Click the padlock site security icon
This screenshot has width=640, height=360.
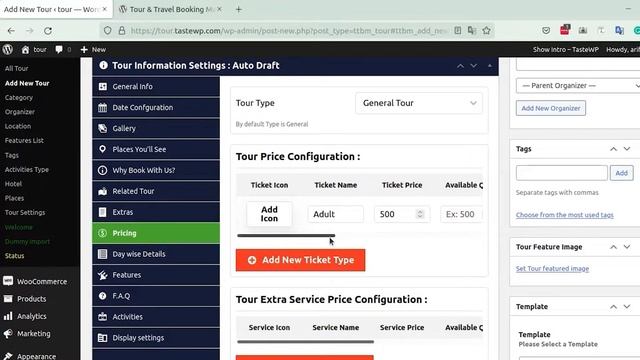122,31
